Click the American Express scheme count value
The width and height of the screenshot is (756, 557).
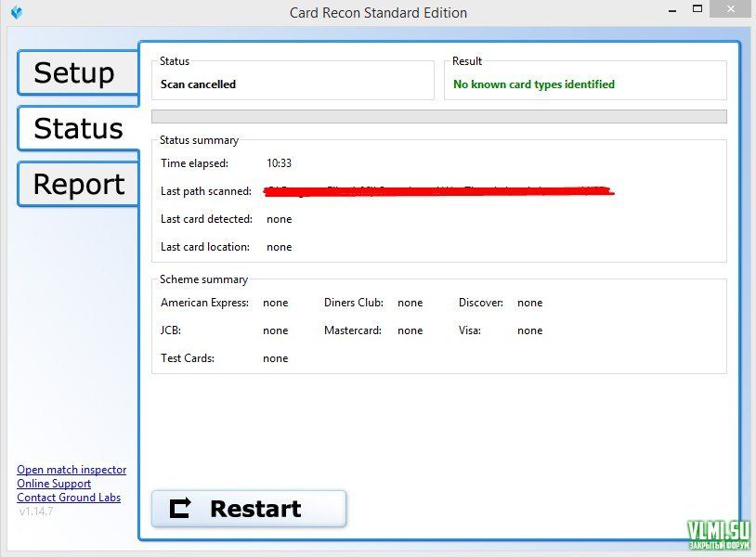tap(275, 303)
